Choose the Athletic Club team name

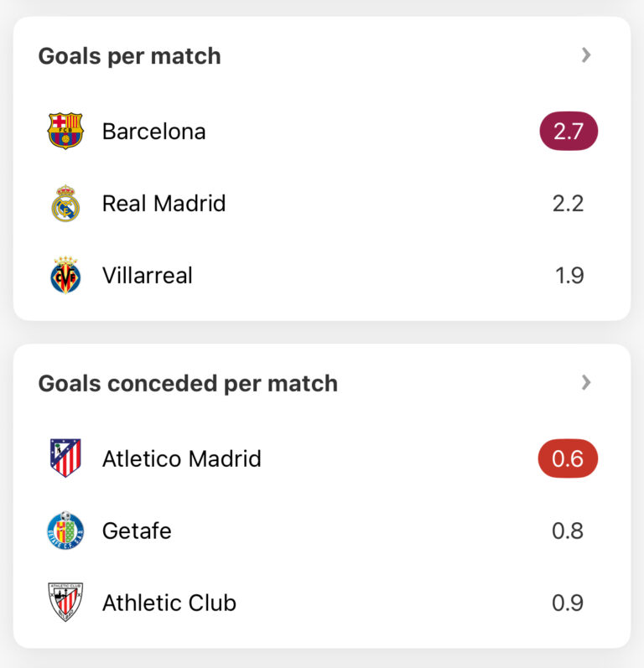[169, 603]
